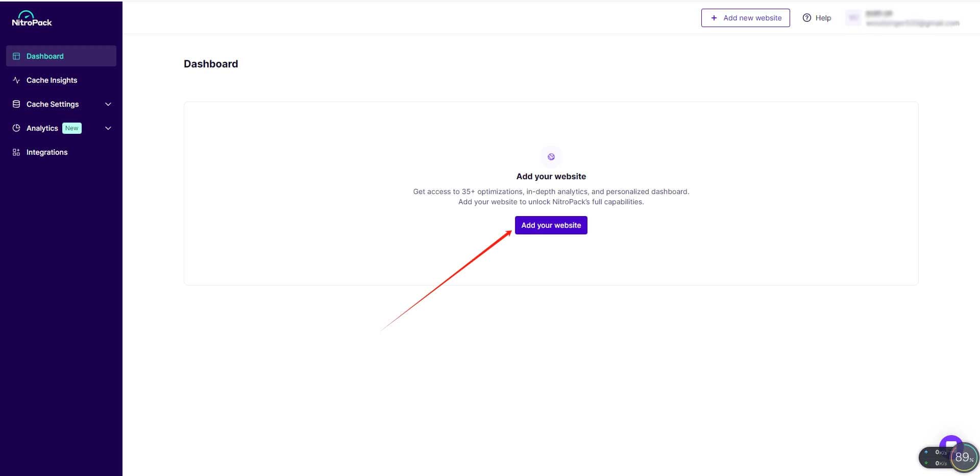The height and width of the screenshot is (476, 980).
Task: Click the Integrations grid icon
Action: 16,152
